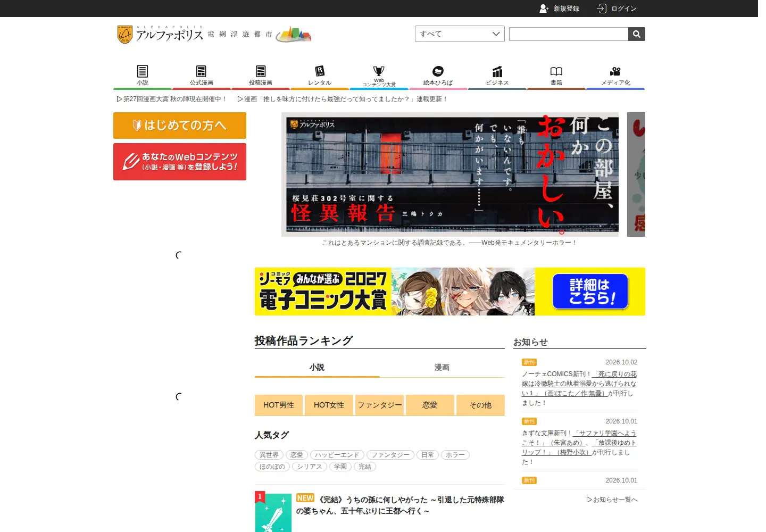Open the 死に戻りの花嫁 new release link
This screenshot has width=766, height=532.
(579, 384)
